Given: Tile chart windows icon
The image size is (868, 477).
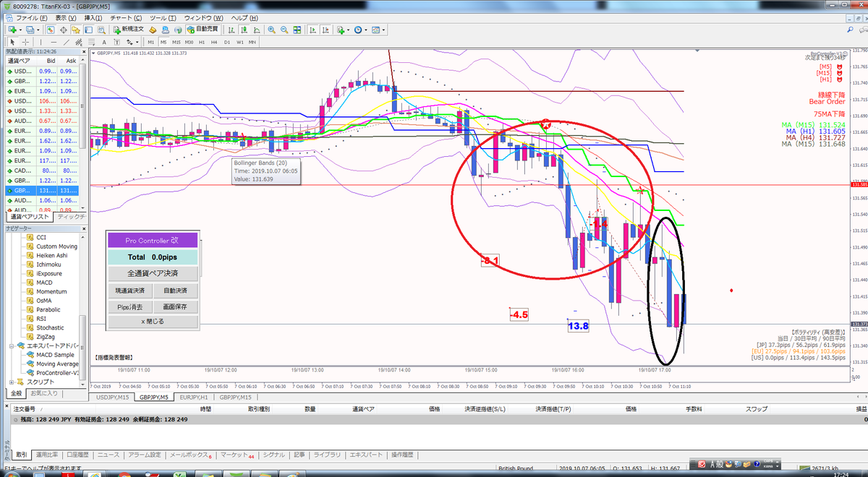Looking at the screenshot, I should pos(297,29).
